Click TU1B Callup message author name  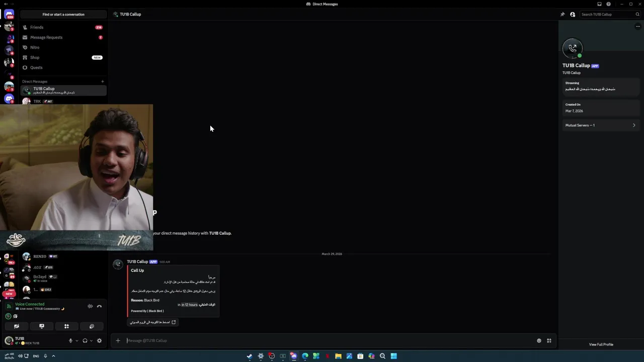137,261
